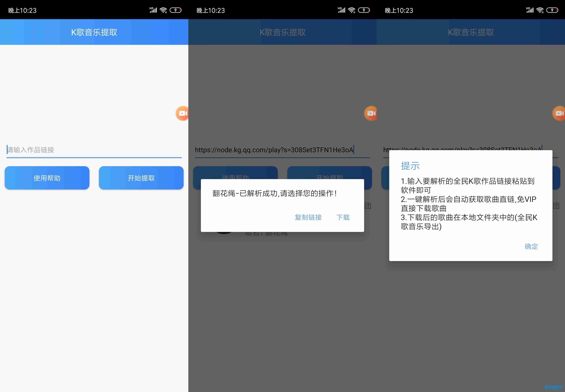
Task: Click help line 1.输入要解析的全民K歌作品链接
Action: tap(468, 185)
